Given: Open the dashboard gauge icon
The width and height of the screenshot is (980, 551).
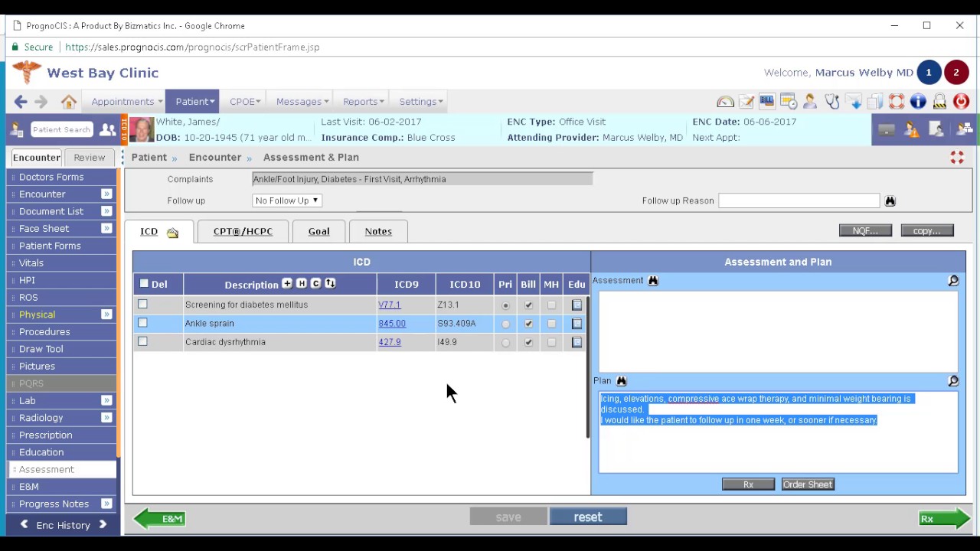Looking at the screenshot, I should pyautogui.click(x=725, y=102).
